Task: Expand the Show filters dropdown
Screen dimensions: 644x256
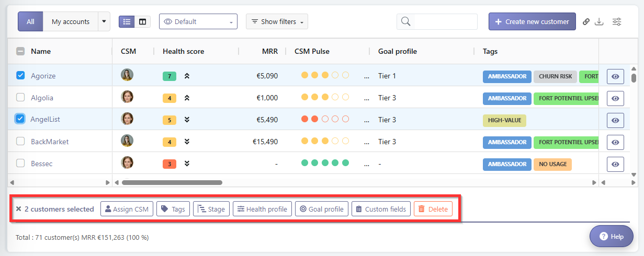Action: [x=277, y=21]
